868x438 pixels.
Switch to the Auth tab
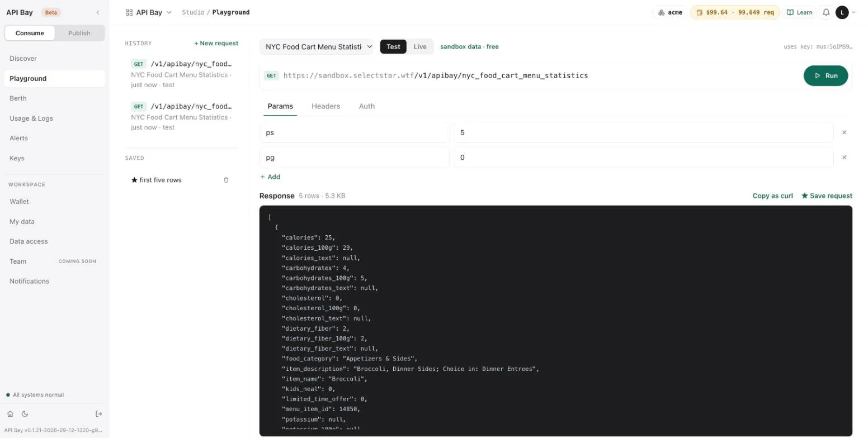(x=367, y=106)
